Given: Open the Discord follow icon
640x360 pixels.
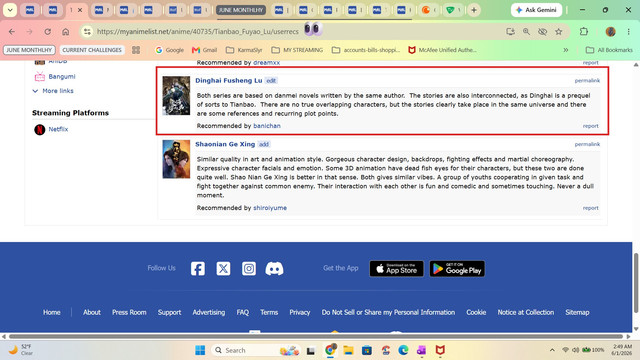Looking at the screenshot, I should click(x=274, y=269).
